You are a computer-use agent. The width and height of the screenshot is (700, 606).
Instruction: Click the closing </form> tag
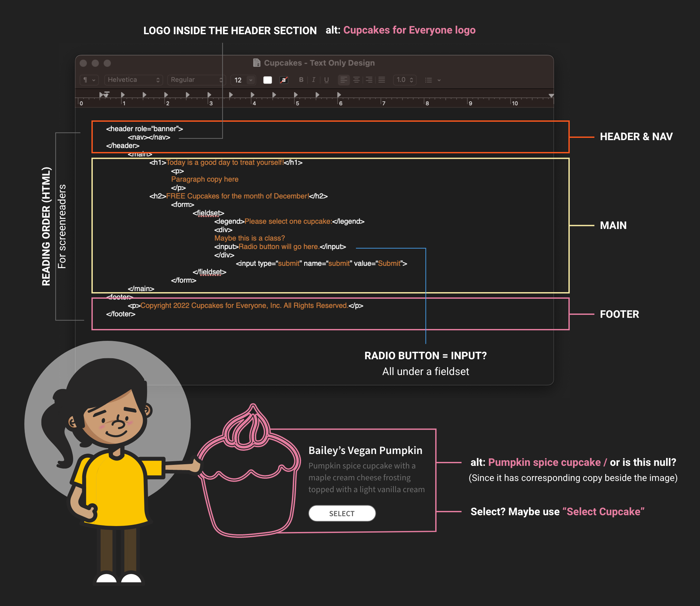click(184, 280)
